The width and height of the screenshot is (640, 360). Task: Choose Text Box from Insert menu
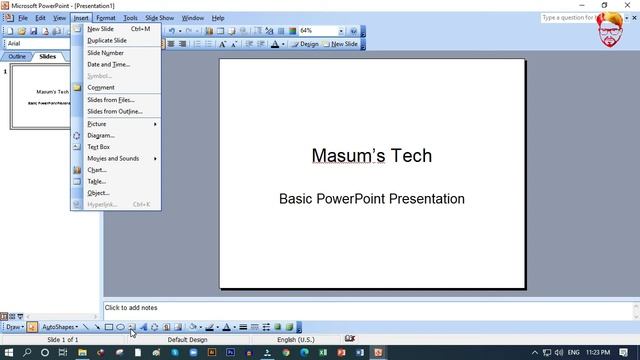point(116,147)
